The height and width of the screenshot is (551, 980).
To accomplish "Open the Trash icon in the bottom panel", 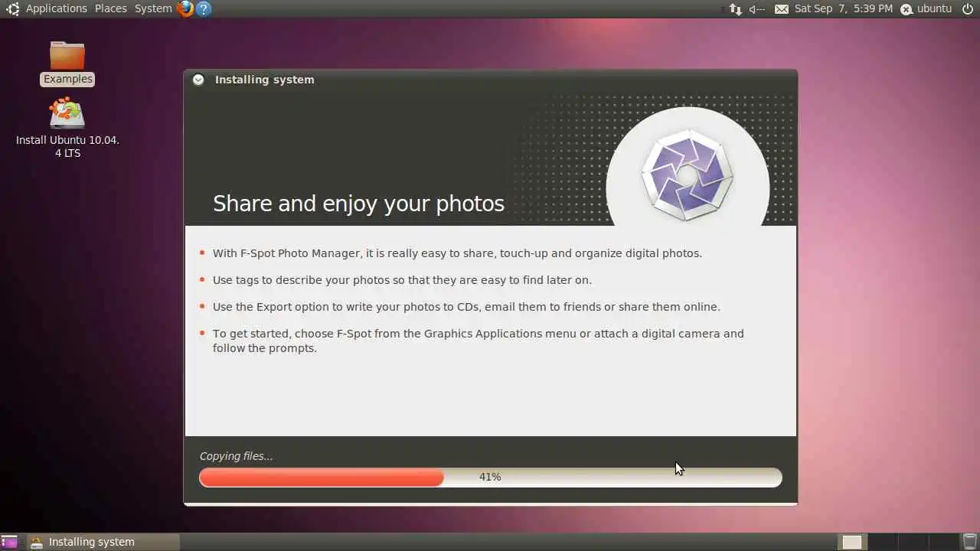I will tap(969, 542).
